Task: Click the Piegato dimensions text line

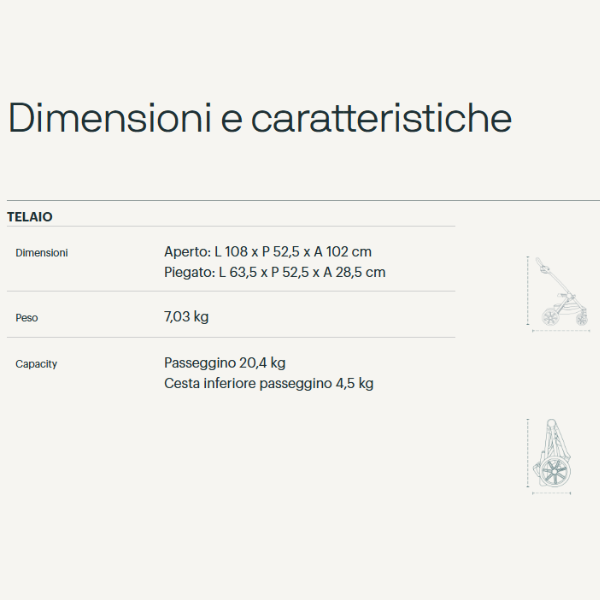Action: [274, 272]
